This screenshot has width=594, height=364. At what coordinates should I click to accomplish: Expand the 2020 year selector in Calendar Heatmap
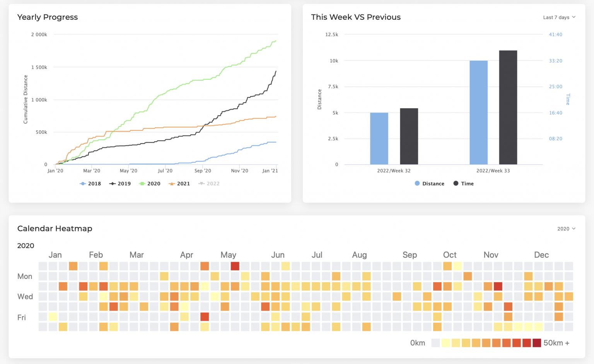566,229
